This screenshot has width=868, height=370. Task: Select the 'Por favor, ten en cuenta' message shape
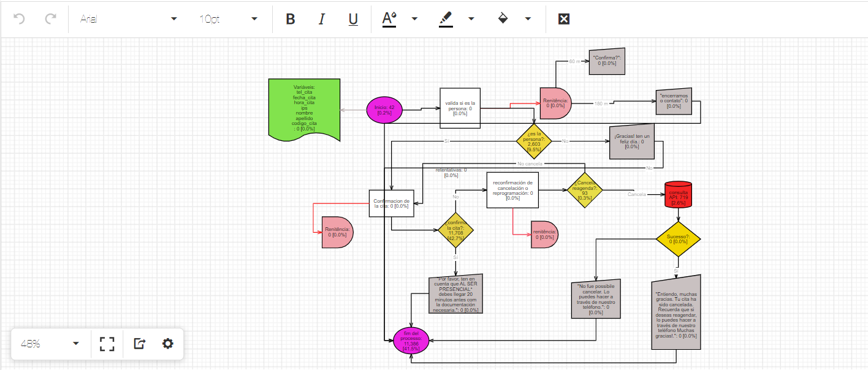coord(455,294)
